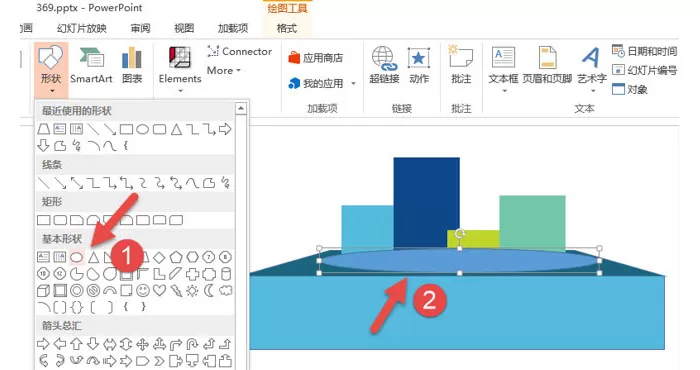The height and width of the screenshot is (370, 700).
Task: Click the Connector add-in button
Action: [239, 52]
